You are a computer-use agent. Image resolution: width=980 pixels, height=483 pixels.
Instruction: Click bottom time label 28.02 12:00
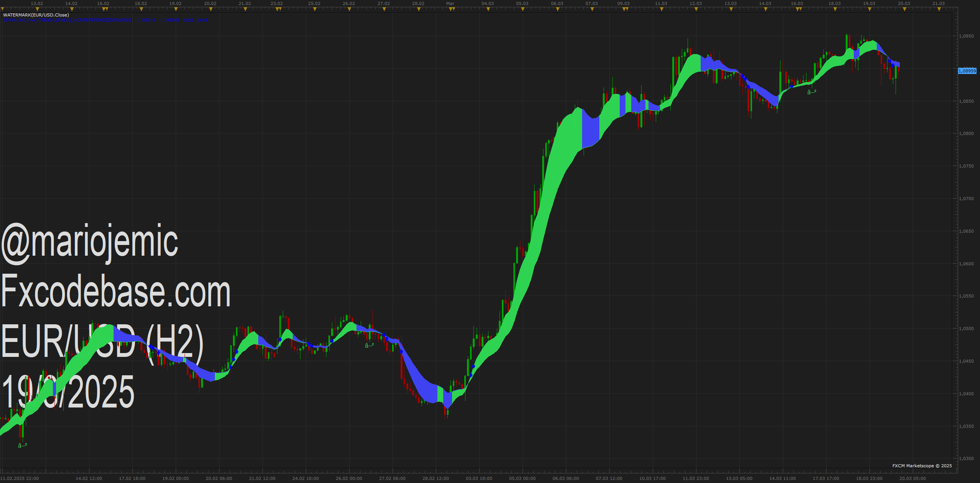click(x=436, y=478)
